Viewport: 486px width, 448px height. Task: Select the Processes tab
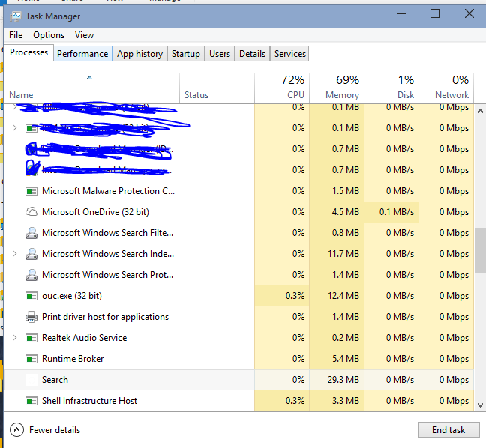(x=28, y=52)
